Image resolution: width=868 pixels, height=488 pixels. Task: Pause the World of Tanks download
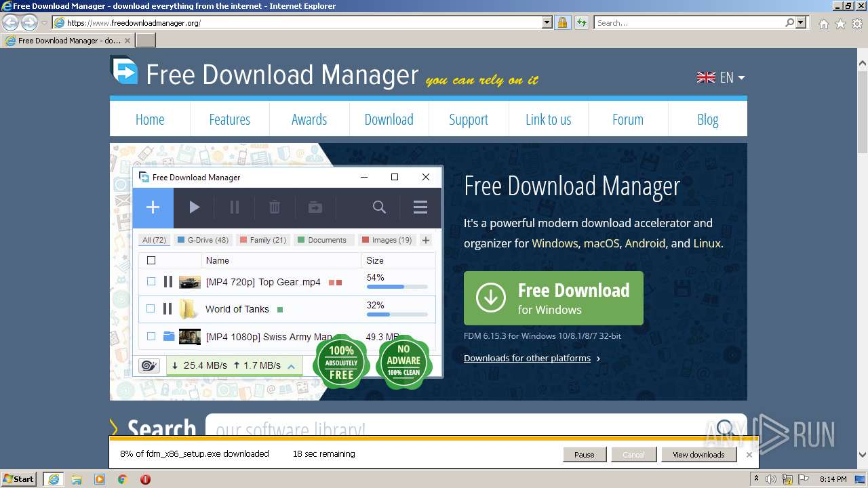pyautogui.click(x=167, y=308)
